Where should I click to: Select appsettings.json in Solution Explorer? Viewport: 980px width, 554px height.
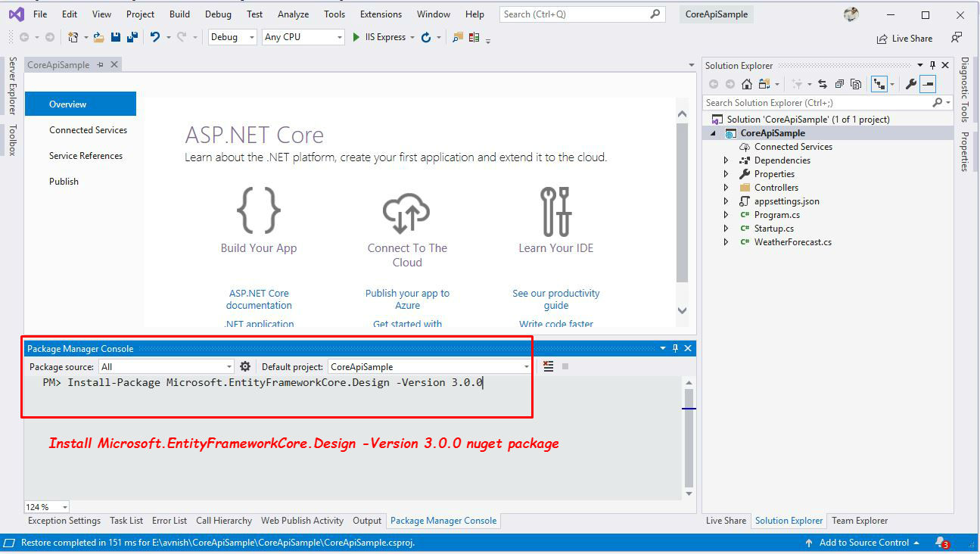coord(786,201)
